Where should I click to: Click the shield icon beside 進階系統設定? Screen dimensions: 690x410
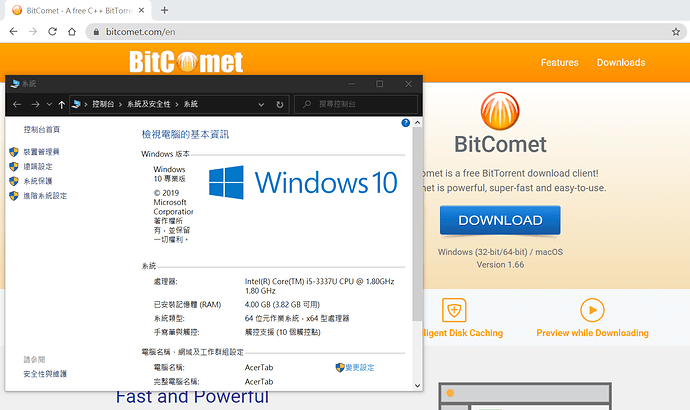[14, 196]
